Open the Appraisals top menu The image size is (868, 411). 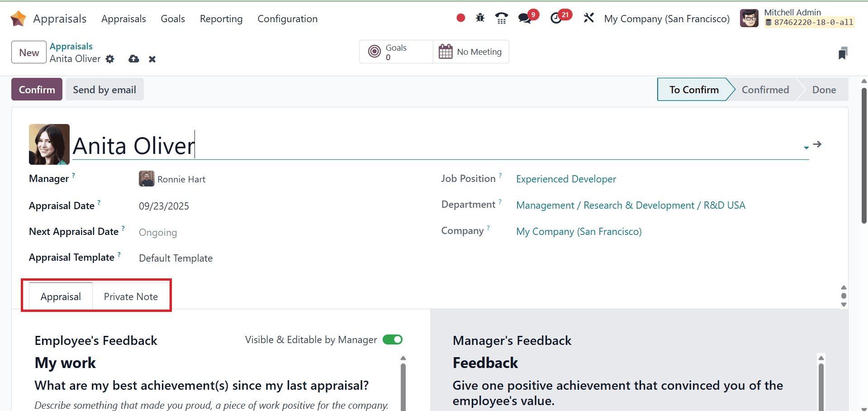coord(123,19)
